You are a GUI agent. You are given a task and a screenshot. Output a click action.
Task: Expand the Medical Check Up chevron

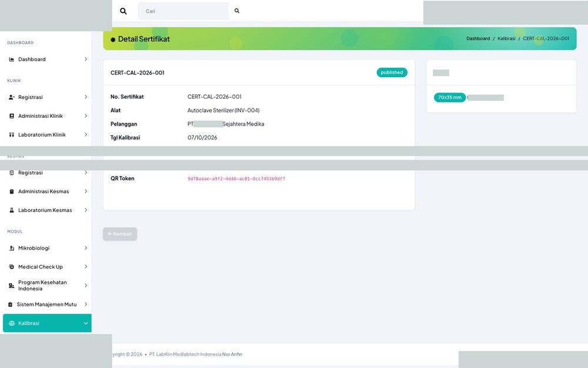coord(85,267)
